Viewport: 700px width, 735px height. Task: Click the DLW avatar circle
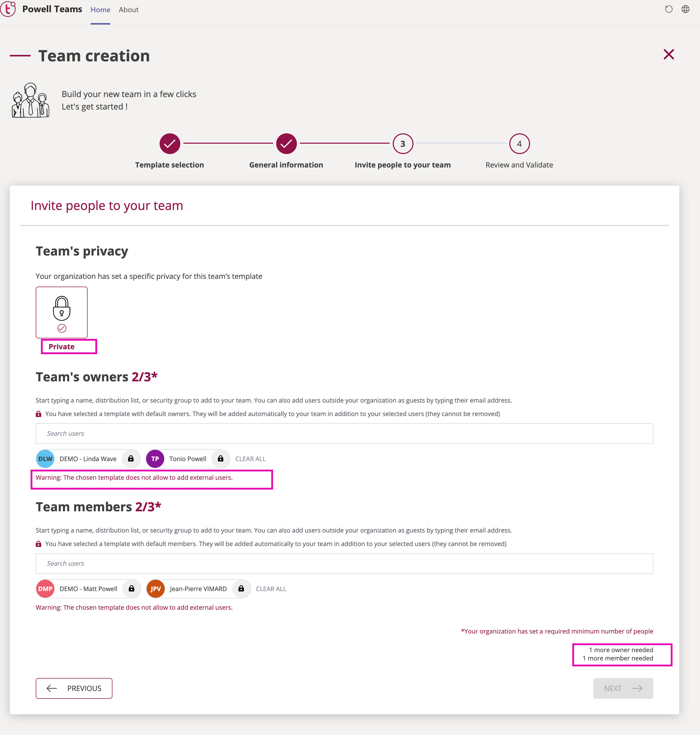pos(45,459)
